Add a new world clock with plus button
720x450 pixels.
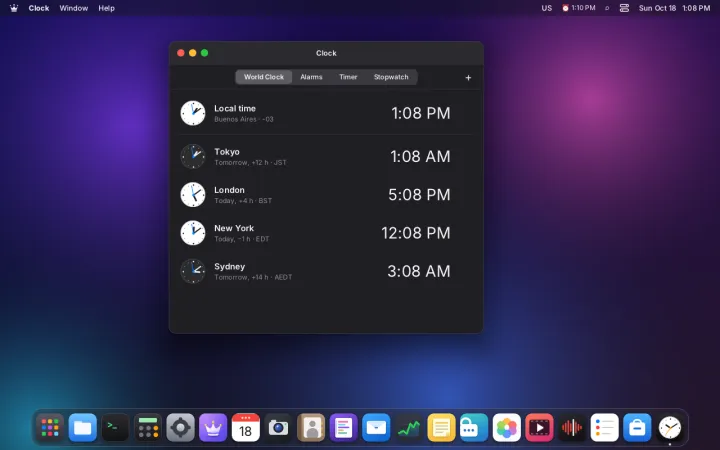468,78
